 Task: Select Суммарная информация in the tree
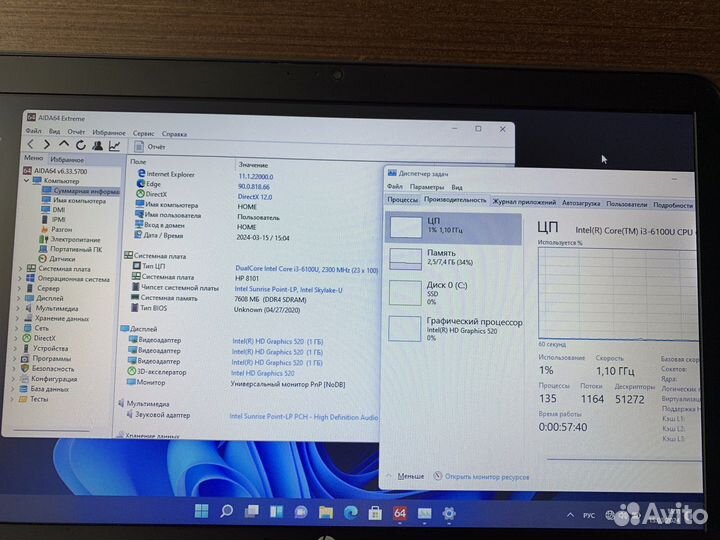tap(80, 191)
